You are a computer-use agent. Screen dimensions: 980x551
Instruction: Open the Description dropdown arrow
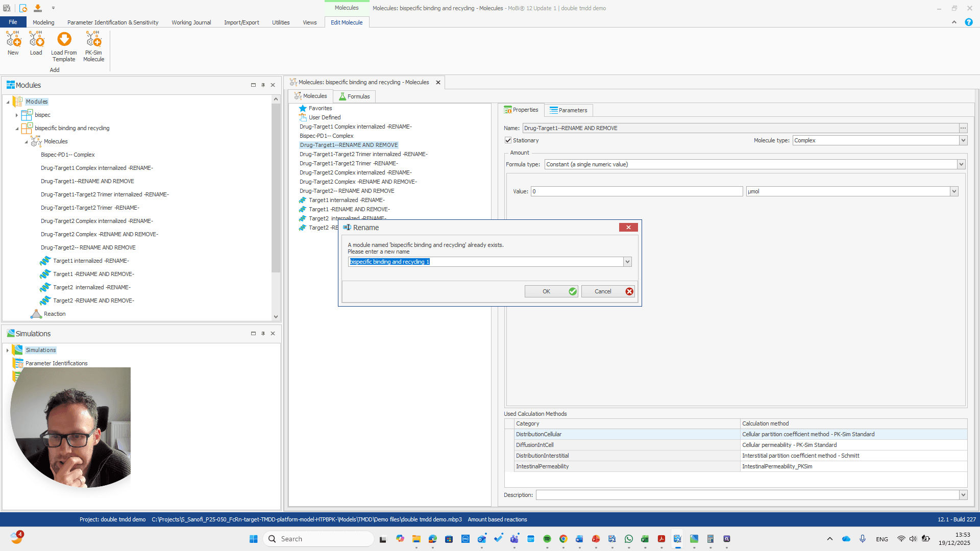click(963, 495)
